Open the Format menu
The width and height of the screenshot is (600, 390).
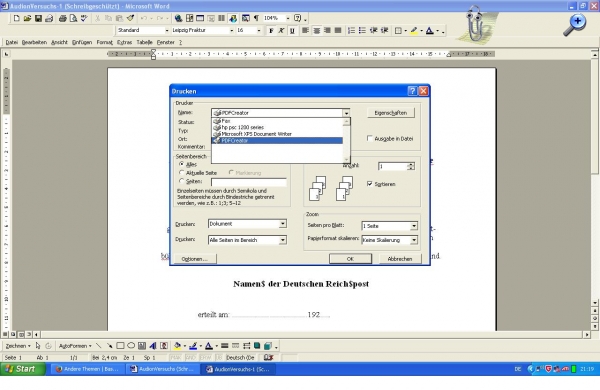[104, 42]
